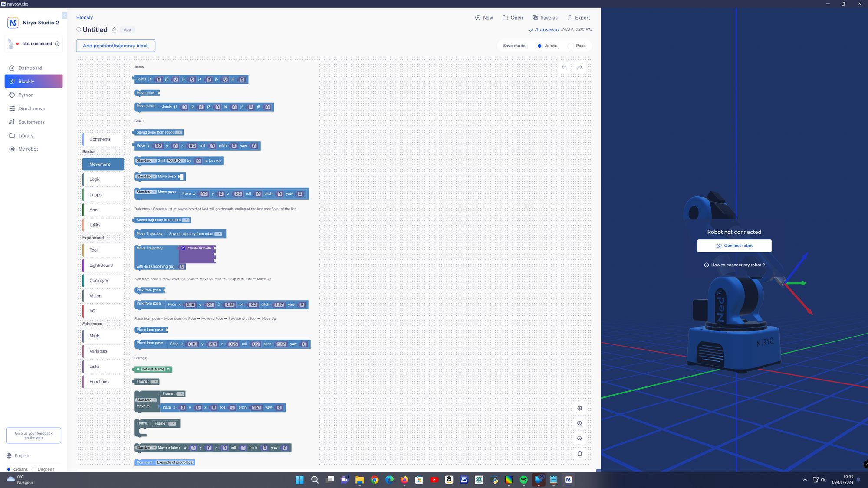
Task: Open Google Chrome from the taskbar
Action: coord(375,480)
